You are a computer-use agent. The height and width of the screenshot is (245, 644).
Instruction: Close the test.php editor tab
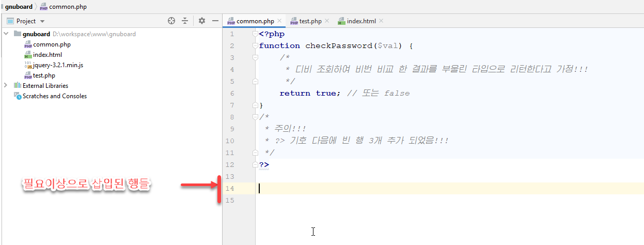[x=327, y=21]
